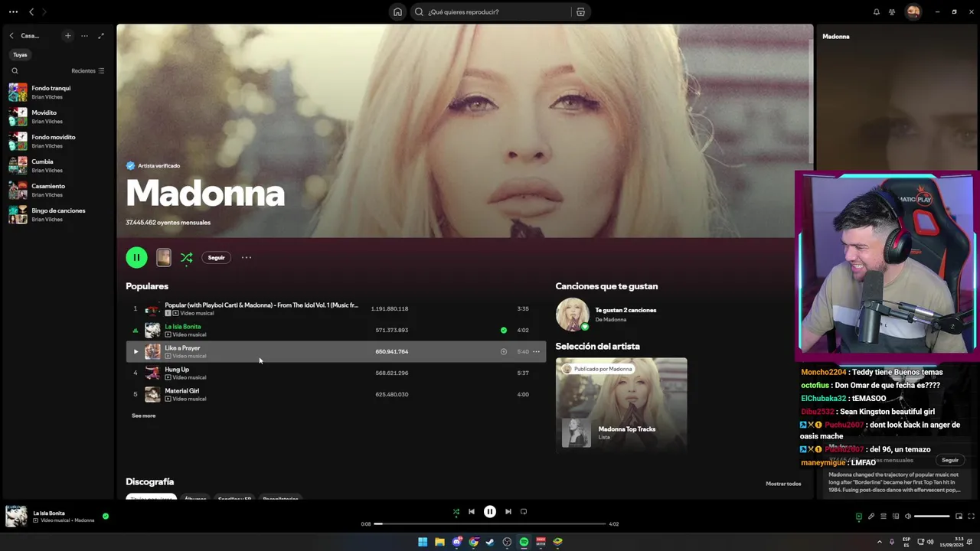The image size is (980, 551).
Task: Skip to the next track
Action: pyautogui.click(x=508, y=511)
